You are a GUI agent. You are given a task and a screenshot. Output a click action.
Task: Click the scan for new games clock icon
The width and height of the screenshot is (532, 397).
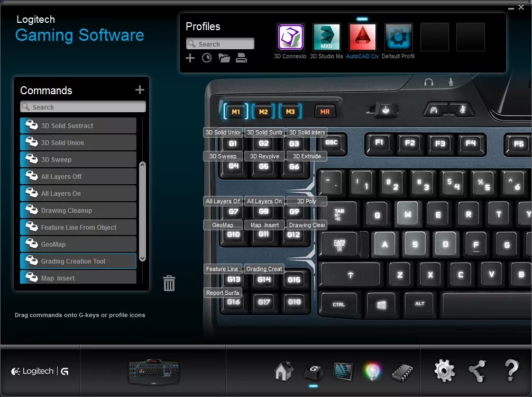pyautogui.click(x=207, y=58)
